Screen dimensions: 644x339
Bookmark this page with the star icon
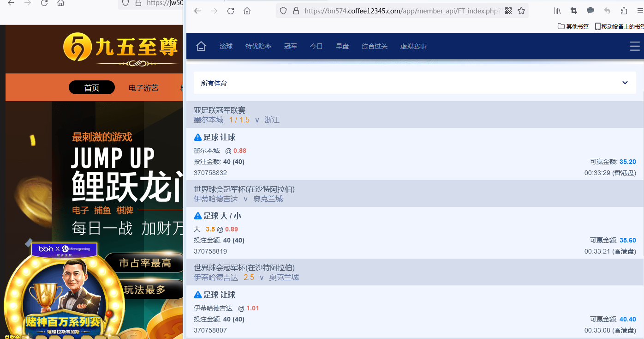pyautogui.click(x=521, y=11)
